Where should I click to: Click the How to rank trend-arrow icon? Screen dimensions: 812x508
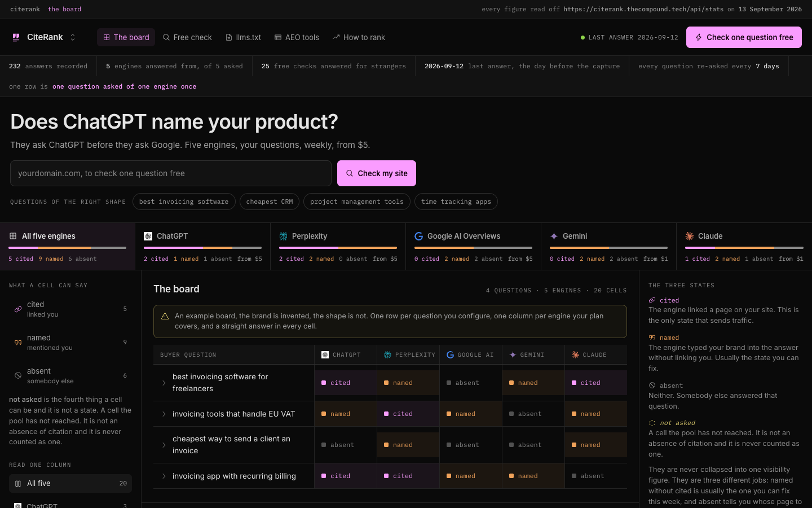coord(336,37)
